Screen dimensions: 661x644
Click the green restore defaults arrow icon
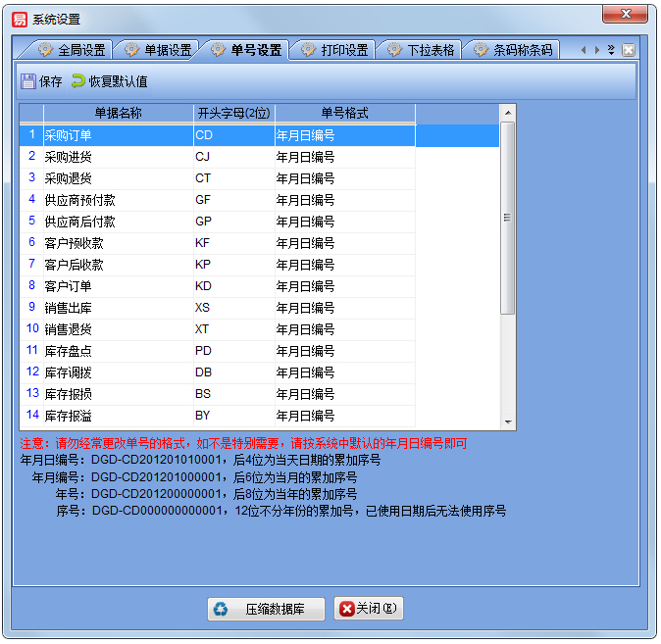pos(78,81)
